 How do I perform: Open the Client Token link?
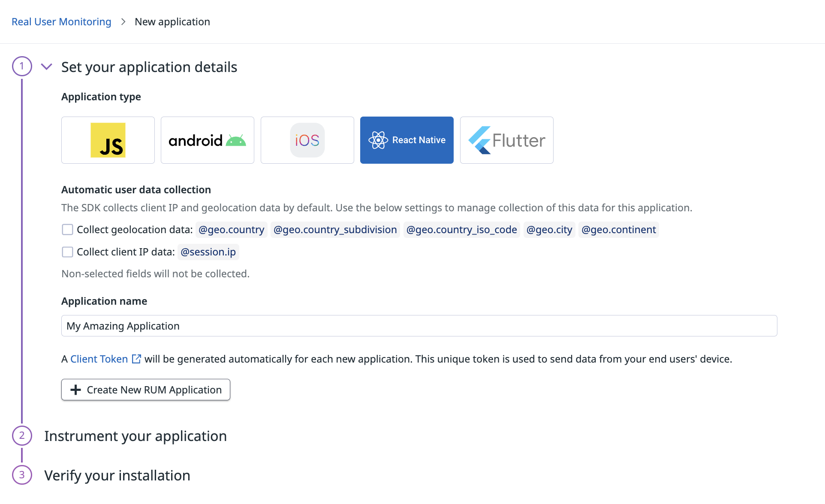(99, 359)
